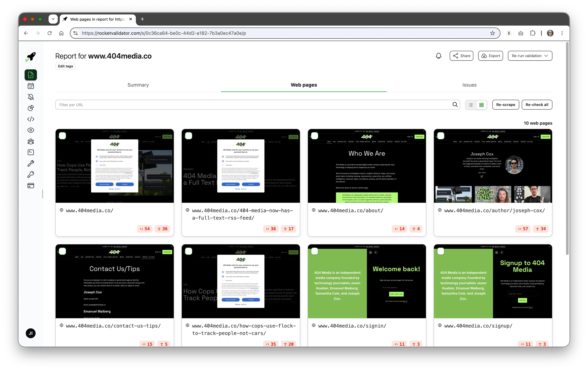Open the terminal console icon in sidebar
Image resolution: width=588 pixels, height=371 pixels.
31,152
